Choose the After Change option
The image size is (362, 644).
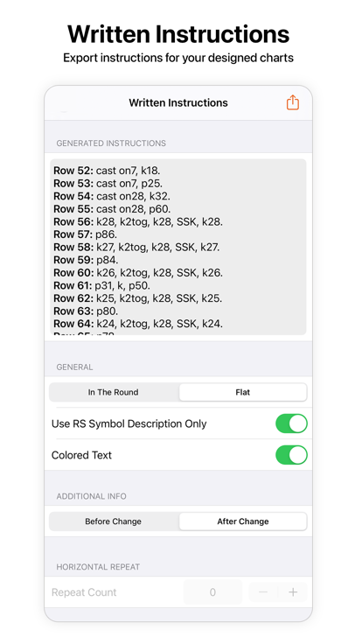coord(242,521)
